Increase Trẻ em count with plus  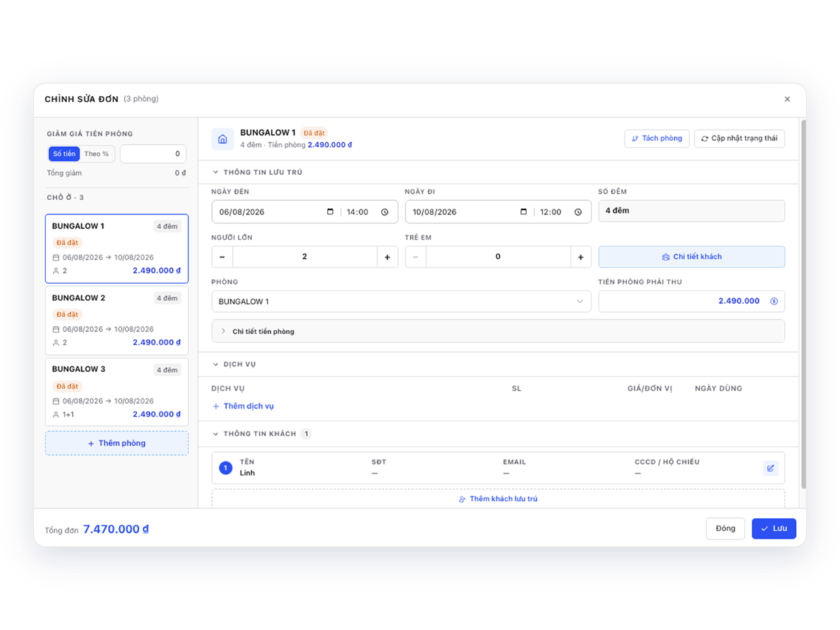click(x=580, y=257)
